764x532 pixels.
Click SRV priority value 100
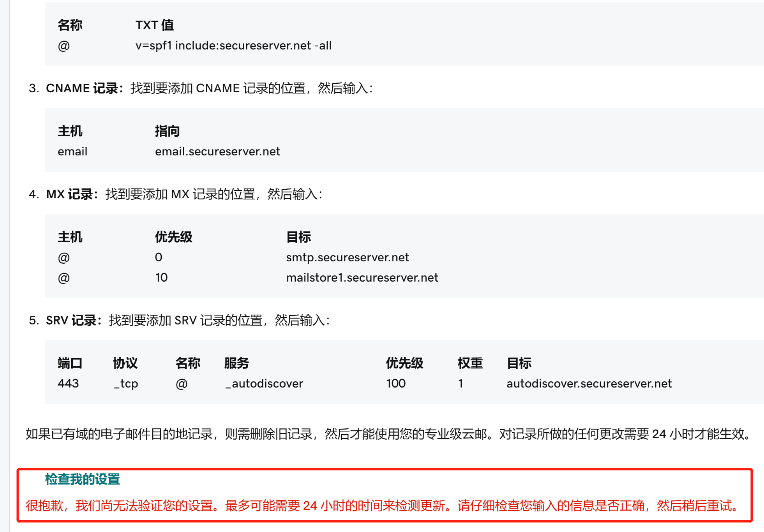(396, 384)
